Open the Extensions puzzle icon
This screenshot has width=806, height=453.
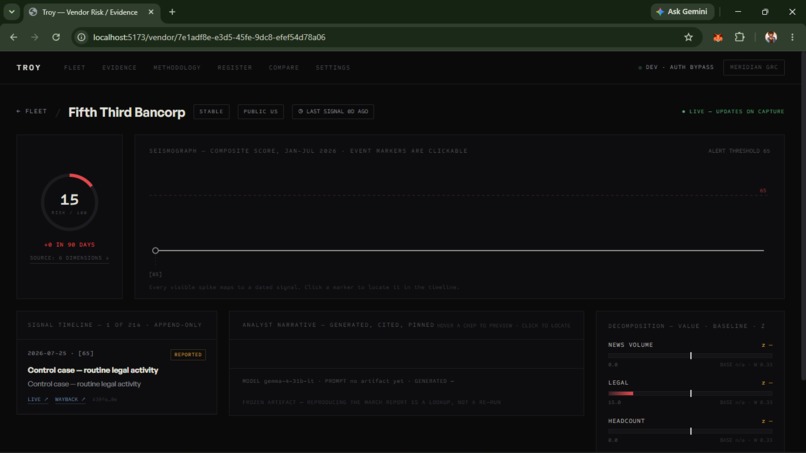click(739, 37)
